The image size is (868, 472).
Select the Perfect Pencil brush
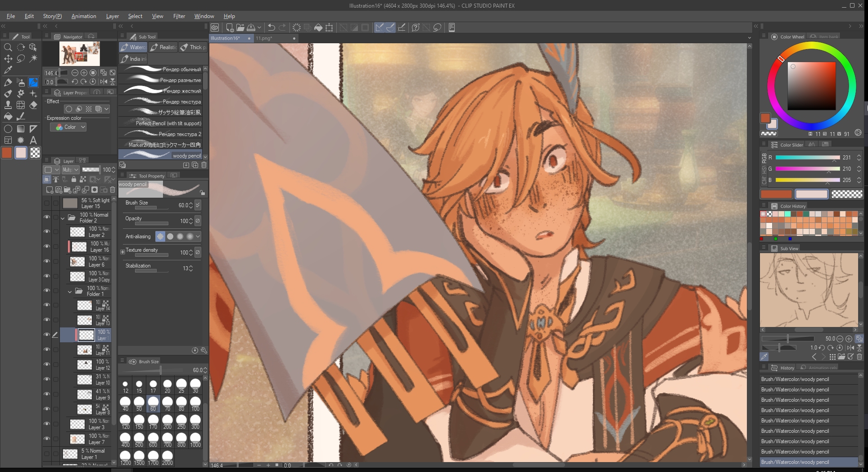pos(162,123)
